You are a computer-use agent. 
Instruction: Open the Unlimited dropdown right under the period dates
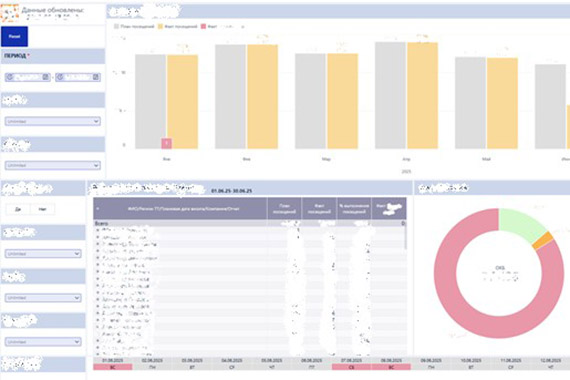pyautogui.click(x=53, y=121)
